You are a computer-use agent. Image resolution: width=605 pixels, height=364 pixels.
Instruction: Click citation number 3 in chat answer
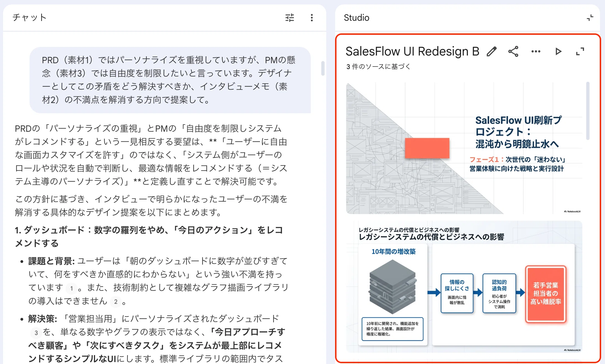[x=36, y=333]
